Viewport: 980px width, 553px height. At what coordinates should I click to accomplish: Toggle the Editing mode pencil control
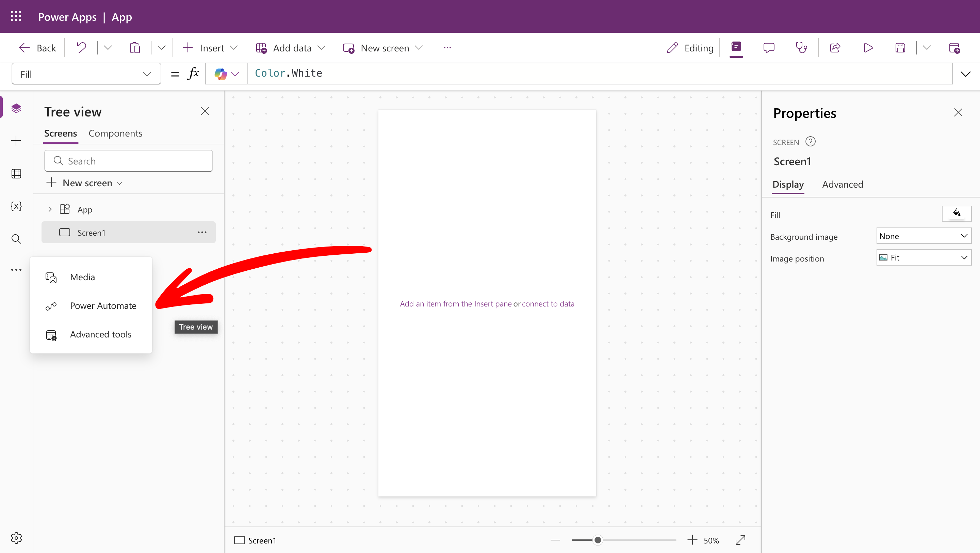point(689,48)
